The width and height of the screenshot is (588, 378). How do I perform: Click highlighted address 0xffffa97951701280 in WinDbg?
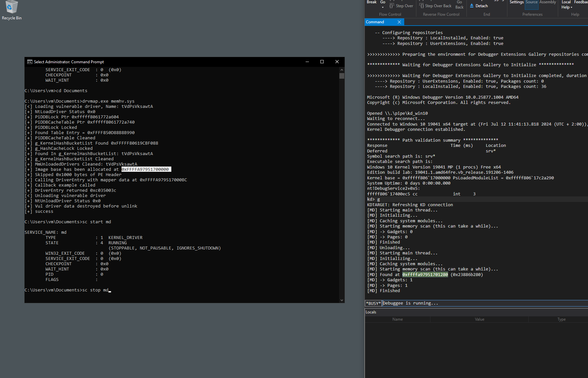(x=425, y=275)
